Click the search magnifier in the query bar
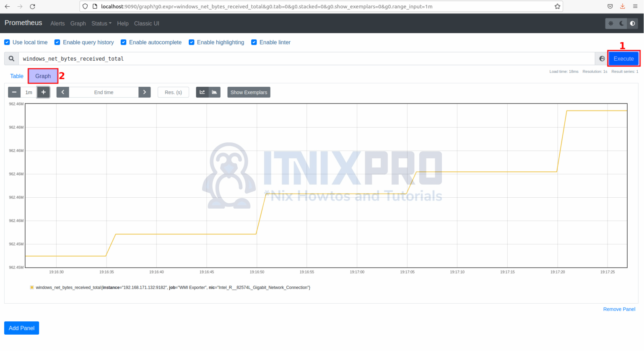 11,58
